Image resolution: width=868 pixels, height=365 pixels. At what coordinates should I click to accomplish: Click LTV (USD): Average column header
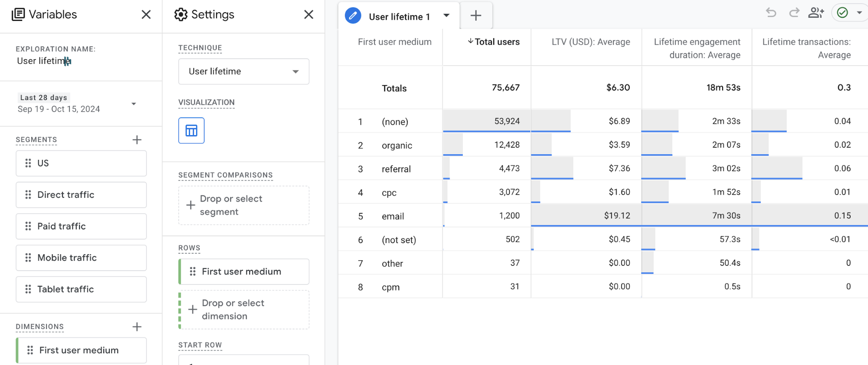tap(591, 42)
